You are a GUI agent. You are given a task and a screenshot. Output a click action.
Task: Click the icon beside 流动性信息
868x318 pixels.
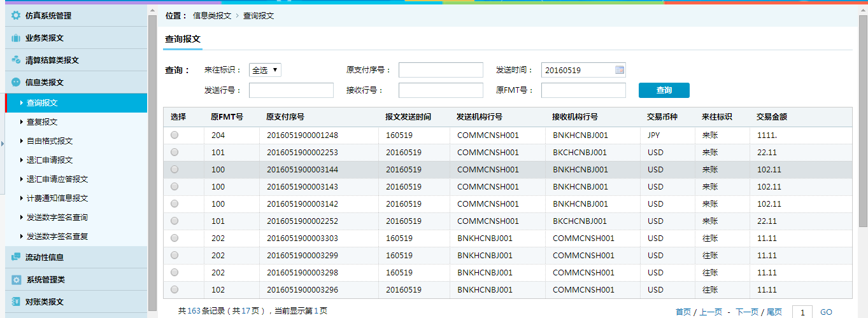(x=16, y=257)
